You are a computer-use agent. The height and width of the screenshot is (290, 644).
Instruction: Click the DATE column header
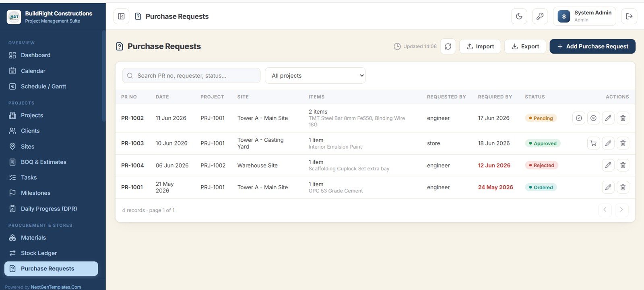[x=162, y=97]
